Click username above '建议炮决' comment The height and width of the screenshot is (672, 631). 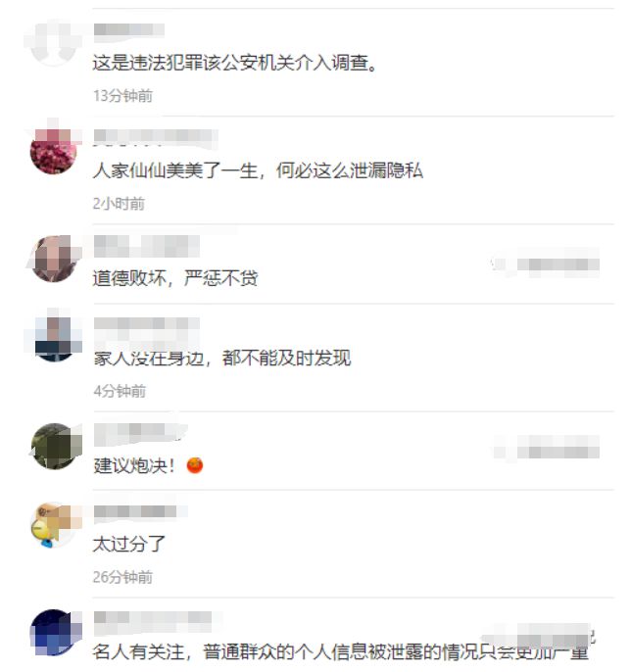click(x=140, y=433)
